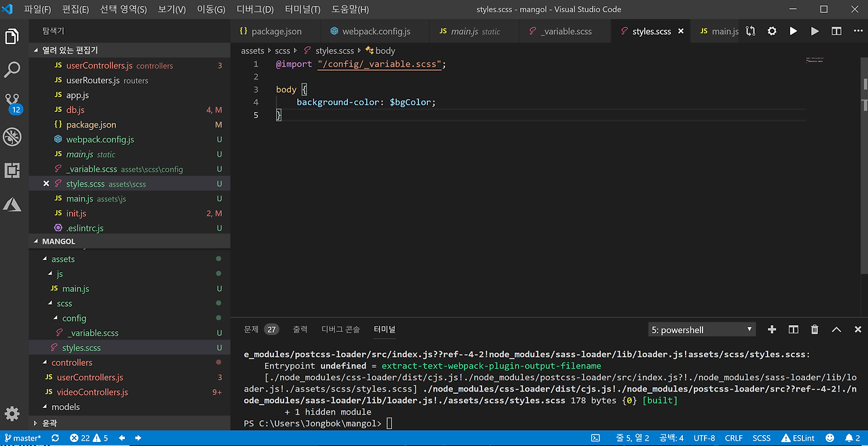Open the Search view icon
868x446 pixels.
[x=12, y=69]
